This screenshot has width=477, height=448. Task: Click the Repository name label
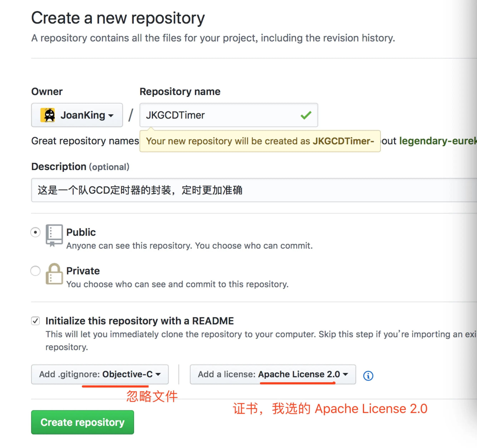tap(180, 92)
